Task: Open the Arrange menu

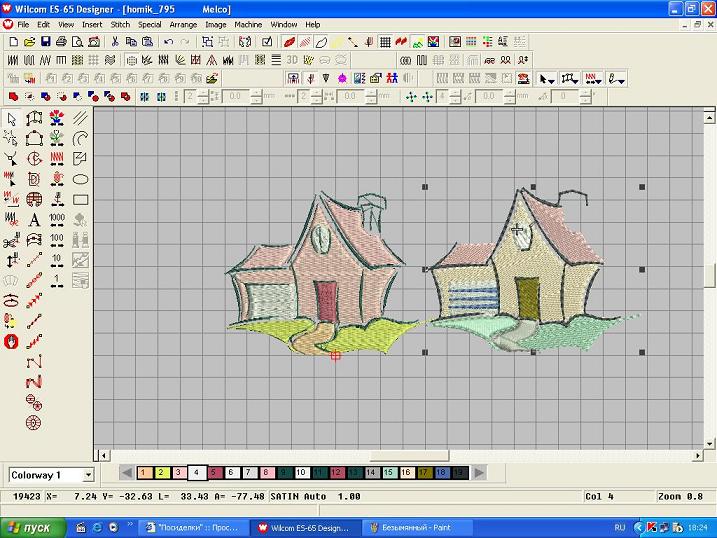Action: click(183, 24)
